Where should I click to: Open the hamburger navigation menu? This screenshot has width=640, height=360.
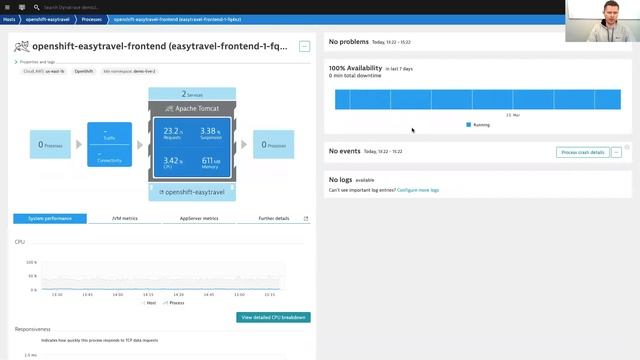(7, 7)
